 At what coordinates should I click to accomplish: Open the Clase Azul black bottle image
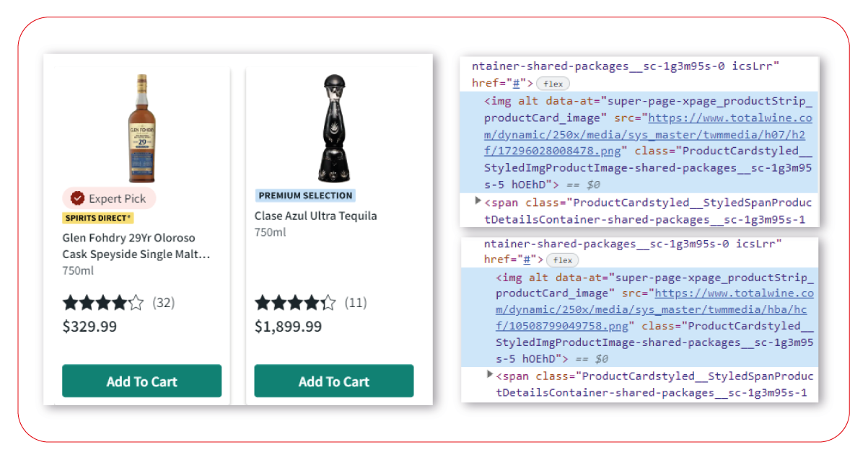point(334,128)
